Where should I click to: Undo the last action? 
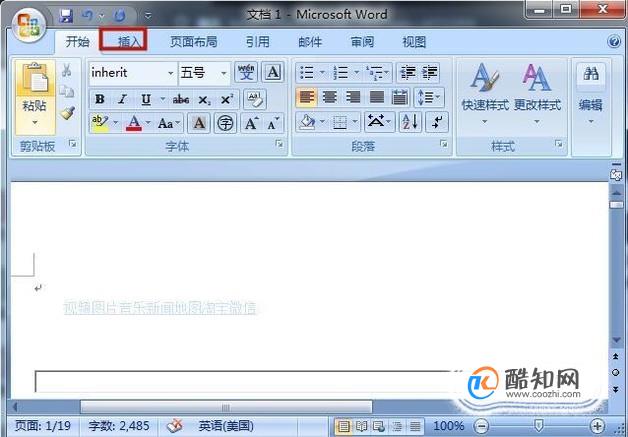click(88, 16)
